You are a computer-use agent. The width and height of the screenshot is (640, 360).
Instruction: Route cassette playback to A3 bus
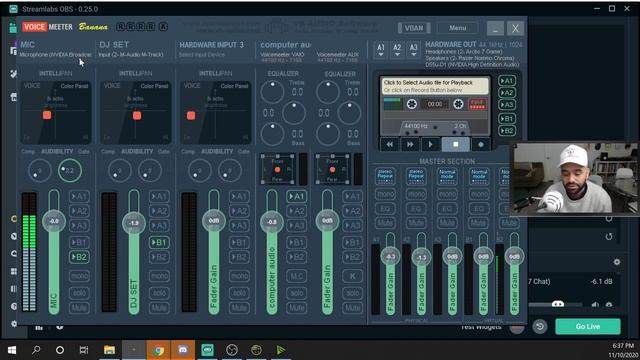(507, 104)
